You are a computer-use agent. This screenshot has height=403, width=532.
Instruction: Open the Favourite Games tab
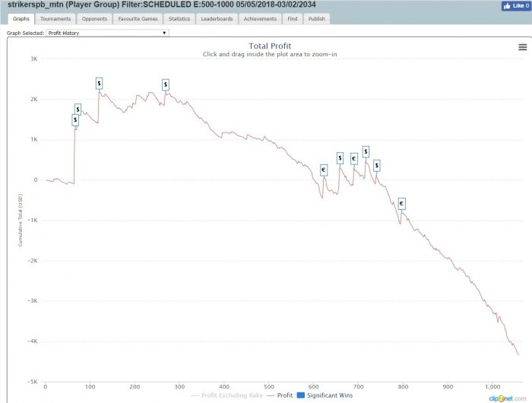pyautogui.click(x=138, y=19)
